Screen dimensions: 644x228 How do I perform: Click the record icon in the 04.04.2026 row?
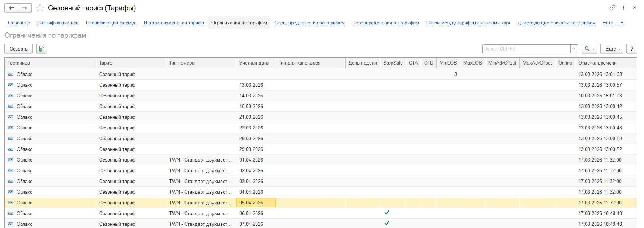[x=11, y=192]
